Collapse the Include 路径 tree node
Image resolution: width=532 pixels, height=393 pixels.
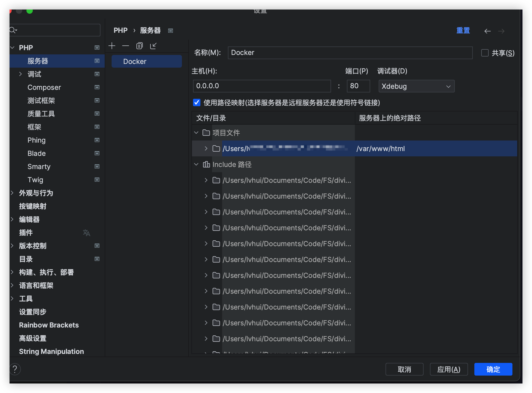tap(196, 164)
